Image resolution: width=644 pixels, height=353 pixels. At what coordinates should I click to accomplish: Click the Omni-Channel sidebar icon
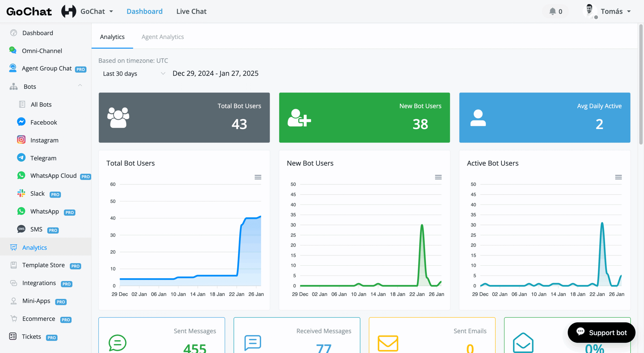coord(13,50)
